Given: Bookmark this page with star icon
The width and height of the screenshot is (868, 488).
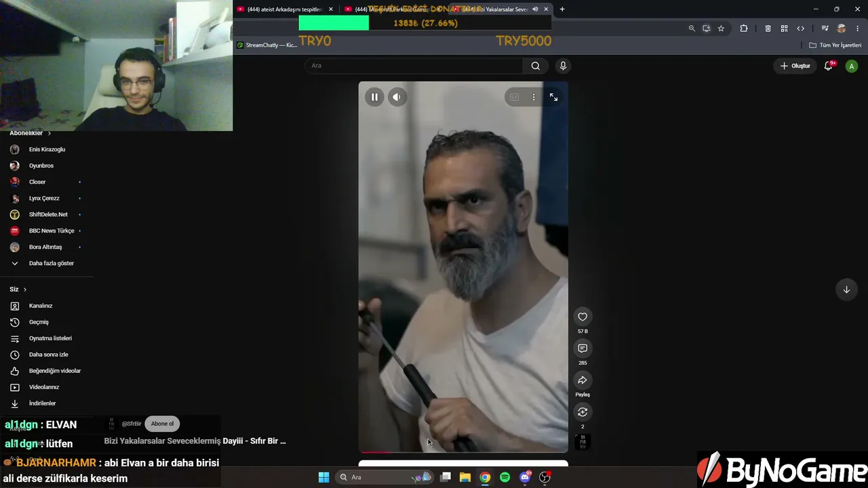Looking at the screenshot, I should pos(721,28).
